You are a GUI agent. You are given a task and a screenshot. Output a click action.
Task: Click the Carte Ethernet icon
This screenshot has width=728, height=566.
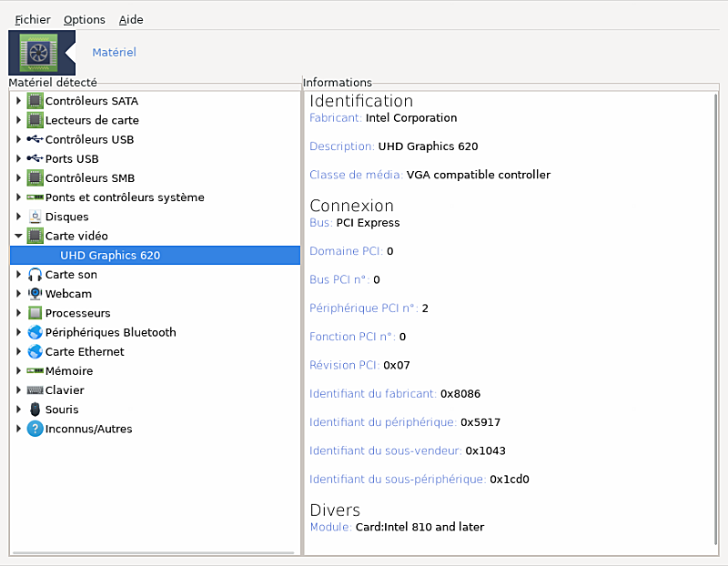pyautogui.click(x=35, y=351)
